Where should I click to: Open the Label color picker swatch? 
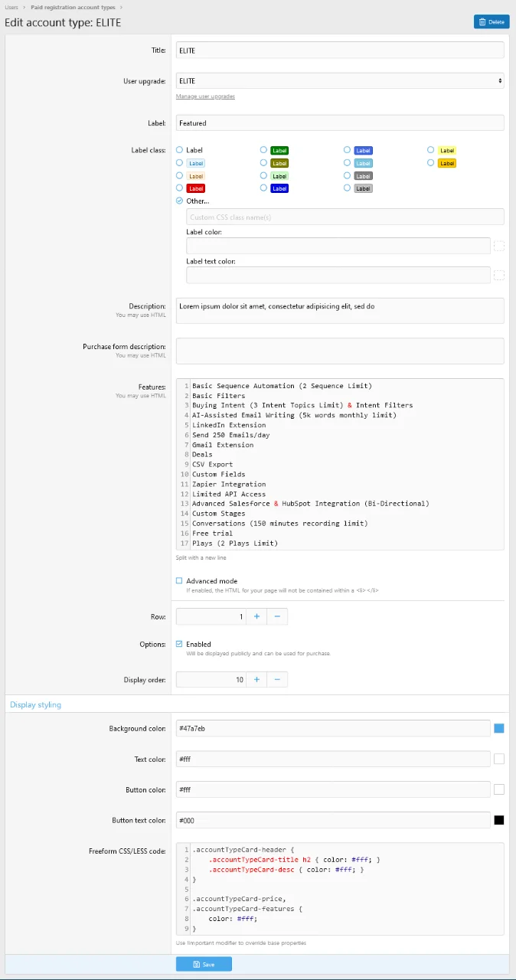(499, 246)
